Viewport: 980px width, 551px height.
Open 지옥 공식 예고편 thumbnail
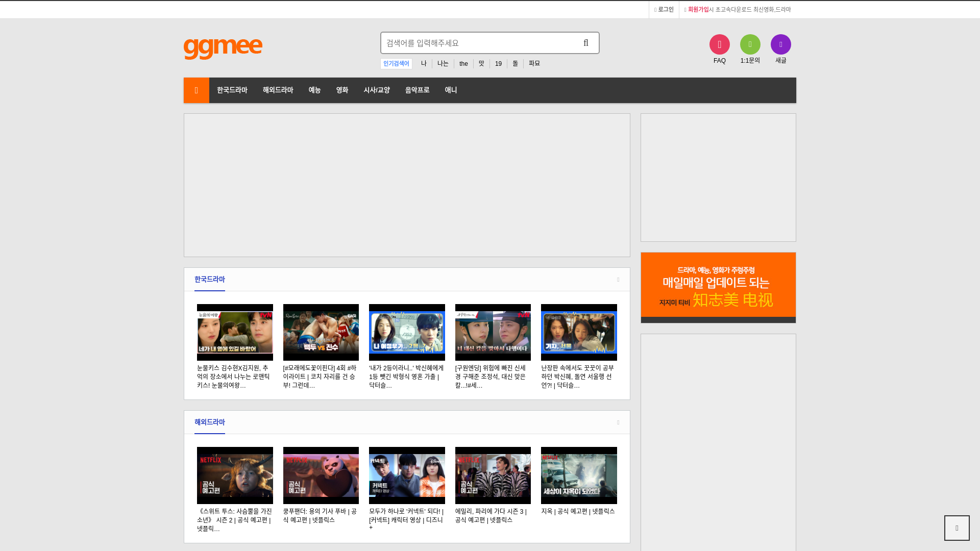tap(579, 475)
